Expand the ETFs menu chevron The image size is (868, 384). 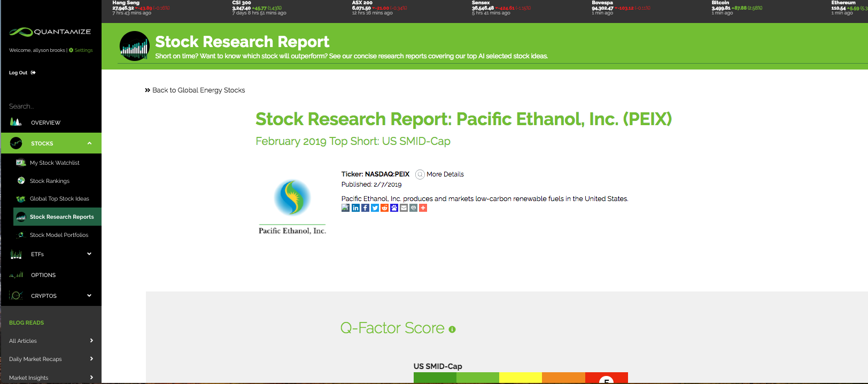pos(89,254)
